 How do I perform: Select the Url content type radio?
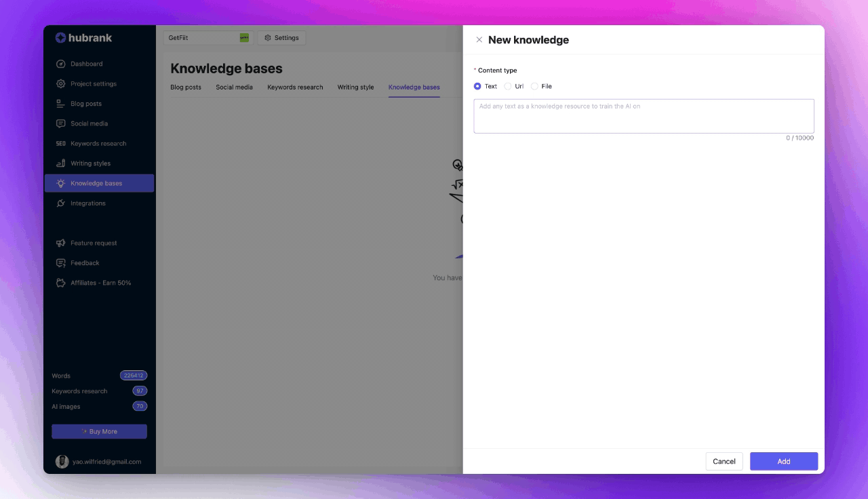point(508,86)
